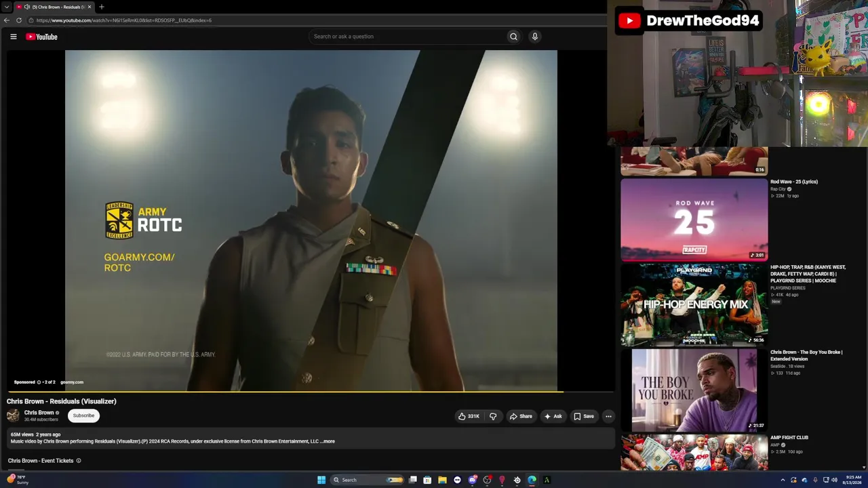Click the search magnifier button
Image resolution: width=868 pixels, height=488 pixels.
513,37
